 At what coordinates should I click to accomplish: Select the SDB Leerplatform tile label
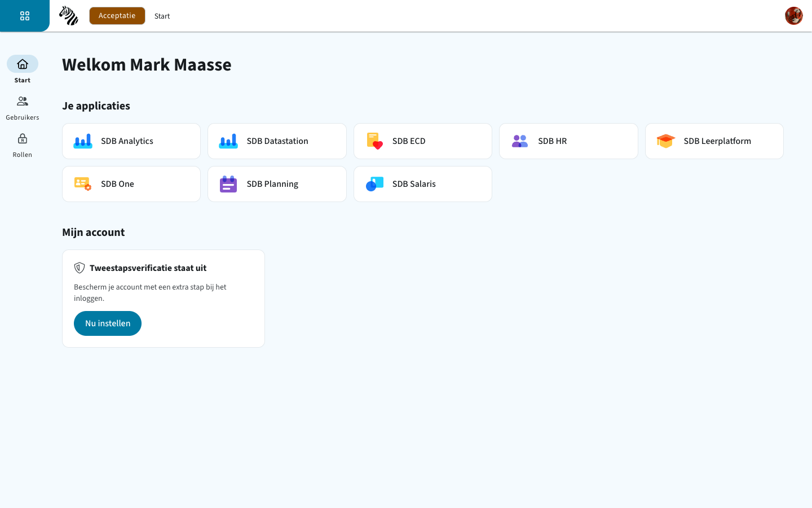coord(717,141)
